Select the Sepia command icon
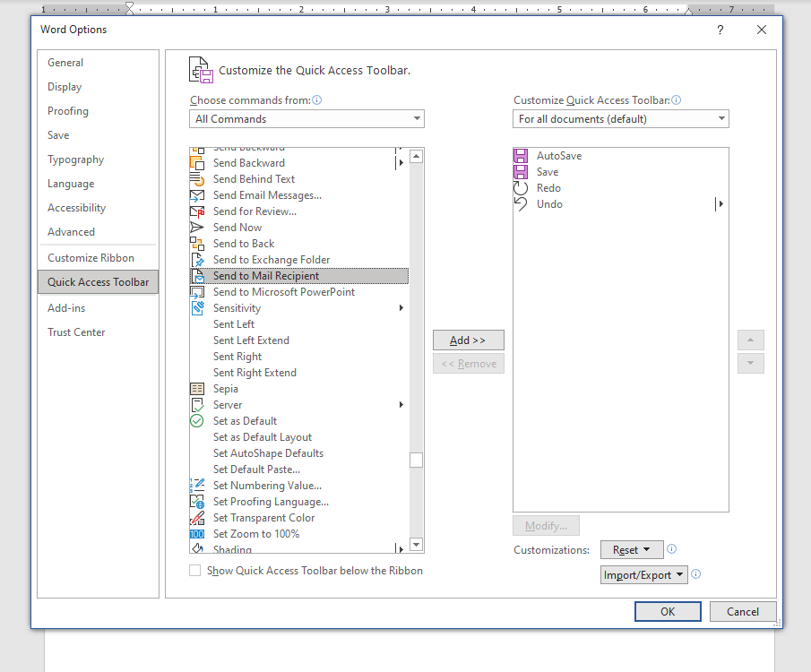The width and height of the screenshot is (811, 672). [x=199, y=388]
